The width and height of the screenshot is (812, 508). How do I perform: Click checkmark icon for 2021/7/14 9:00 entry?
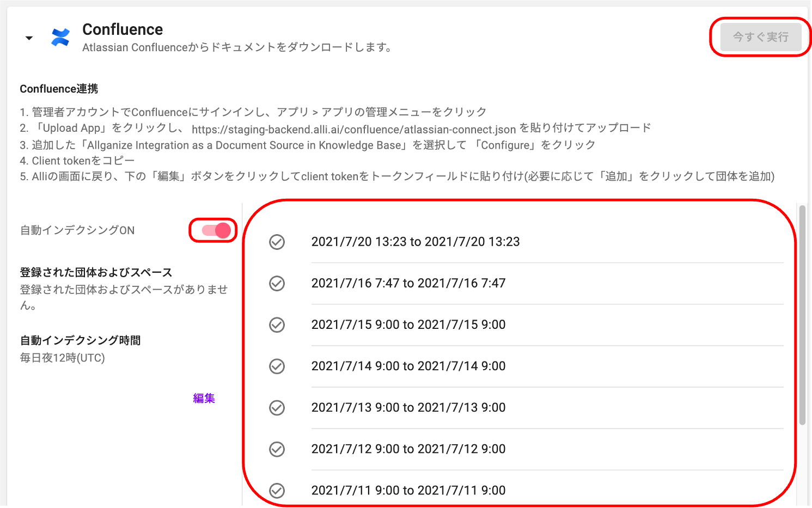[277, 366]
